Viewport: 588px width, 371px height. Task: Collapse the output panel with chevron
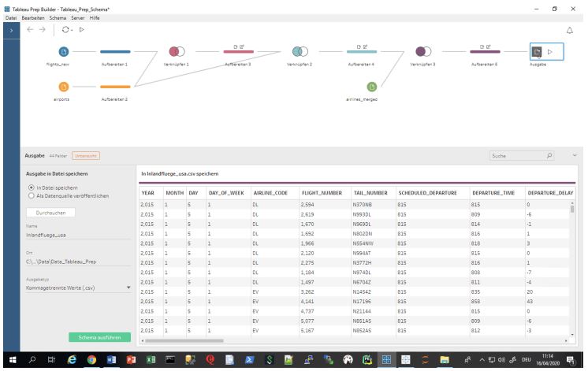(x=573, y=157)
